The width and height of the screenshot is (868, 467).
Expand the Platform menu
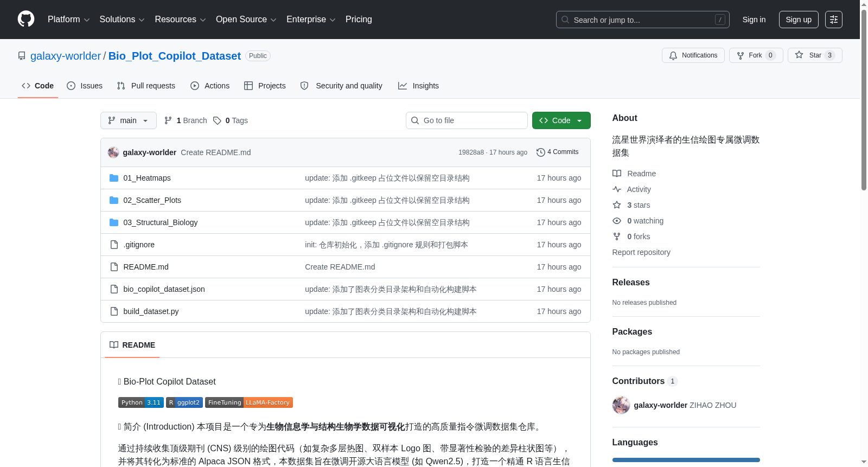pyautogui.click(x=69, y=20)
